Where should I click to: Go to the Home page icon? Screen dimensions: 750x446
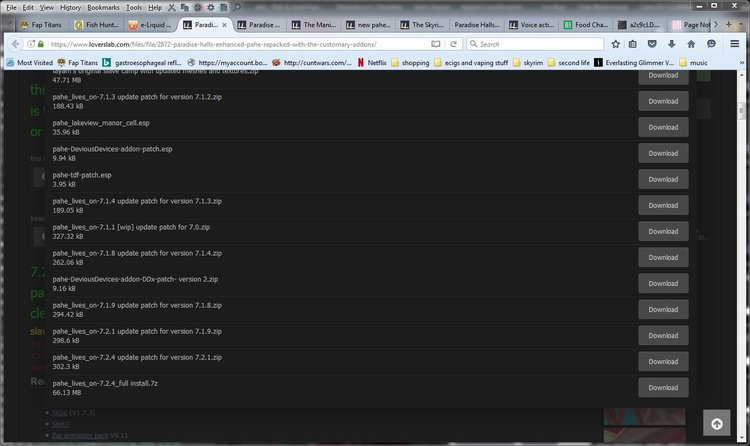pos(691,44)
